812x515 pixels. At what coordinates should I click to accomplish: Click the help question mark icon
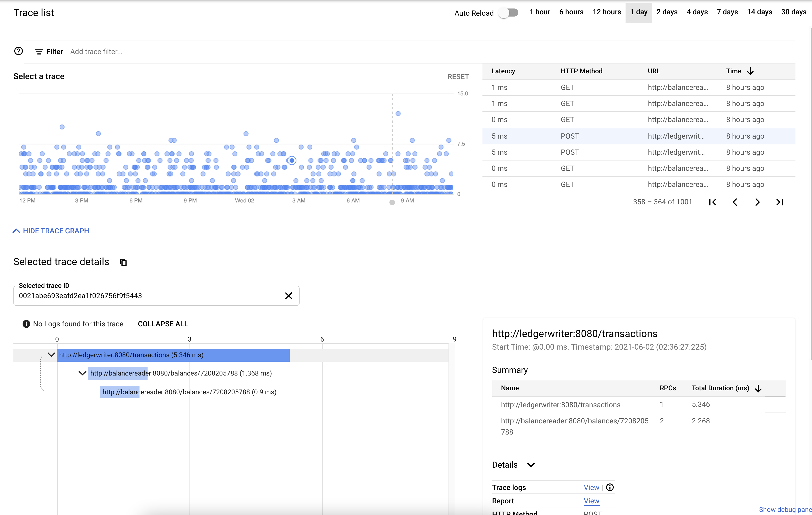[x=18, y=51]
